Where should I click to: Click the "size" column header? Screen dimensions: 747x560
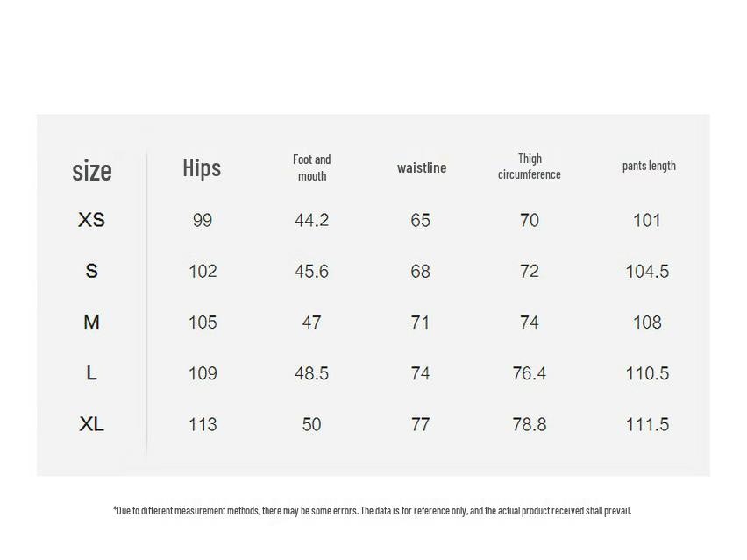click(92, 170)
